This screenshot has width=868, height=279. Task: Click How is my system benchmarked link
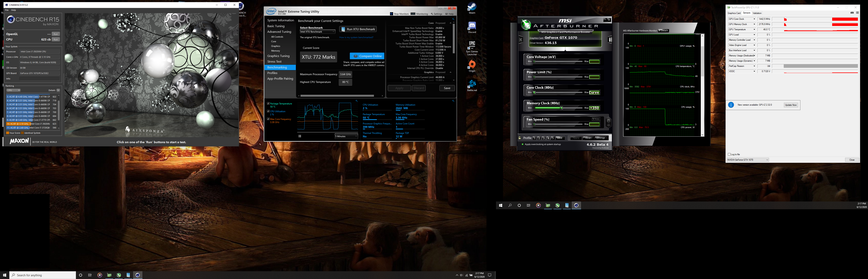[x=356, y=37]
